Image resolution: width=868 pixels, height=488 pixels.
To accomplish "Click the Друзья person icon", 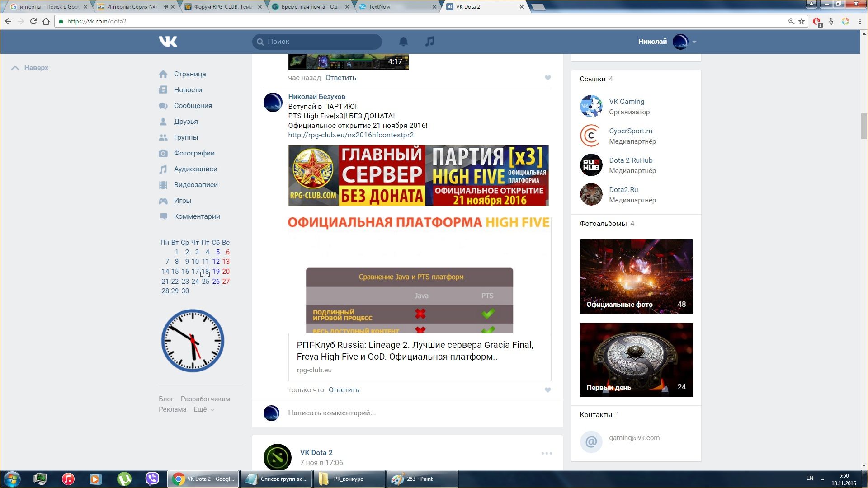I will [x=163, y=122].
